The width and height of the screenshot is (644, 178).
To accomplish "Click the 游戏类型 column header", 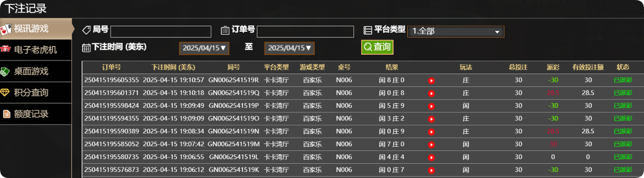I will (312, 67).
